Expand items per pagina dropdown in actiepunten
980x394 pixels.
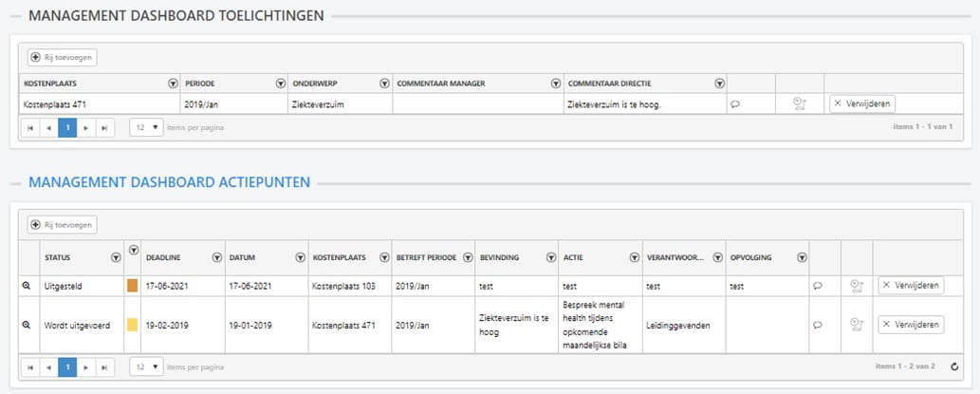click(145, 366)
